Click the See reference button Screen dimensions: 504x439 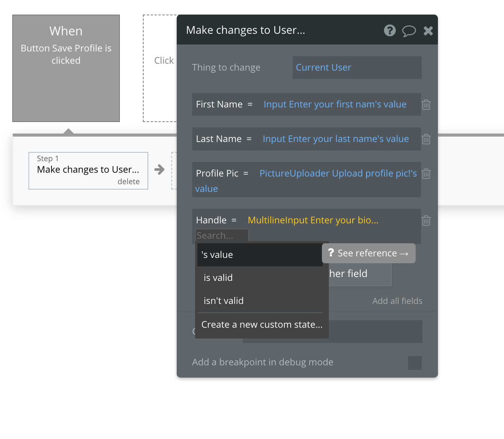[x=368, y=253]
